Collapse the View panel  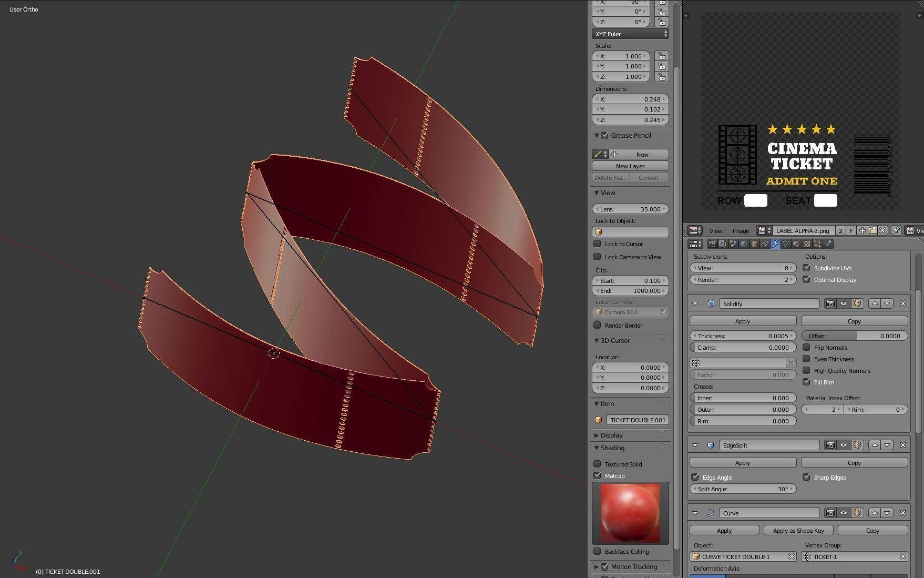(x=597, y=193)
